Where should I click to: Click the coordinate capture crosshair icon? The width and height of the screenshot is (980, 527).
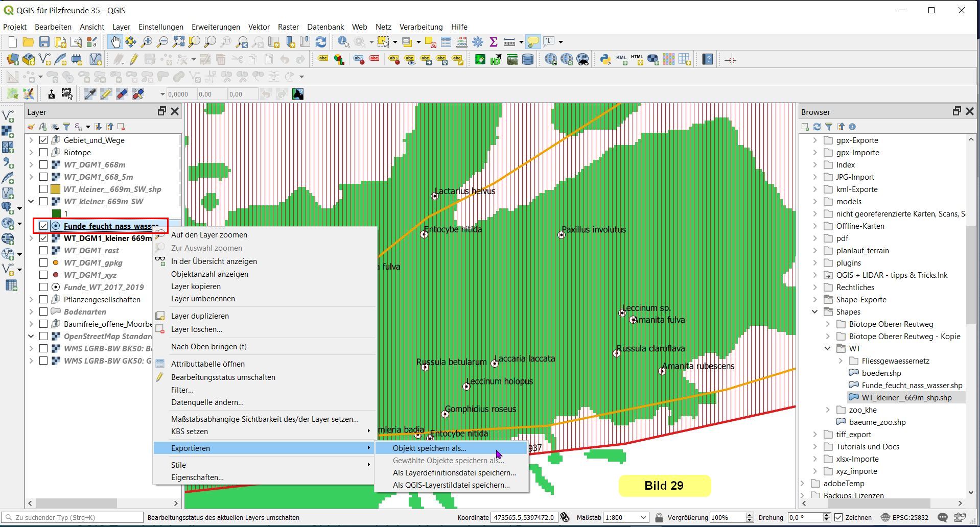click(x=731, y=60)
